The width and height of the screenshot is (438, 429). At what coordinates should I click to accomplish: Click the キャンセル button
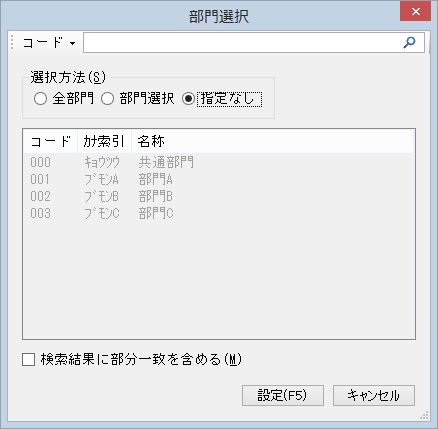tap(374, 396)
